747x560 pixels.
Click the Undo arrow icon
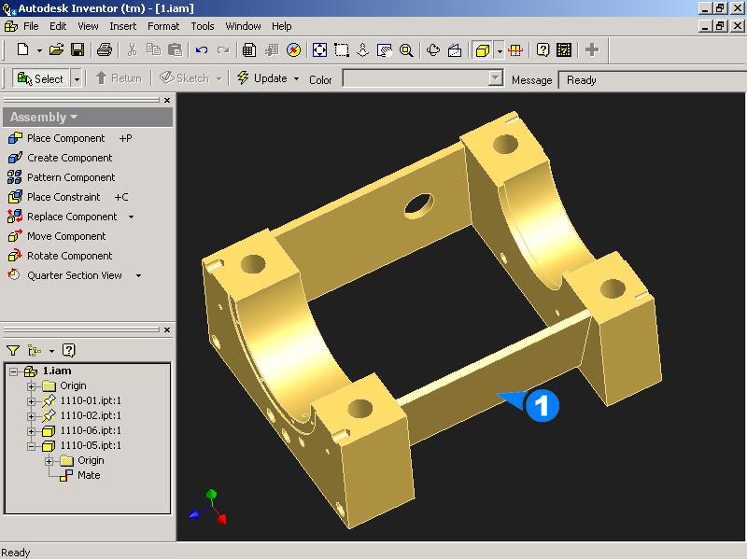tap(202, 50)
